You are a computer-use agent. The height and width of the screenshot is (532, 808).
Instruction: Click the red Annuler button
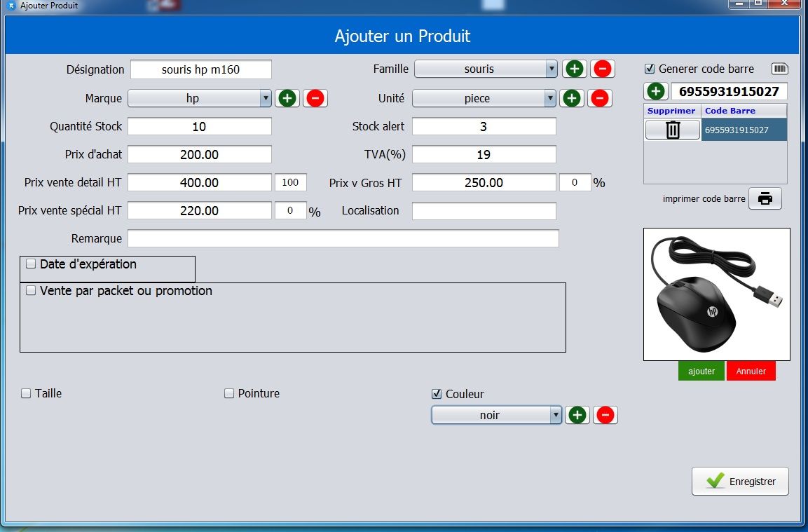(751, 371)
